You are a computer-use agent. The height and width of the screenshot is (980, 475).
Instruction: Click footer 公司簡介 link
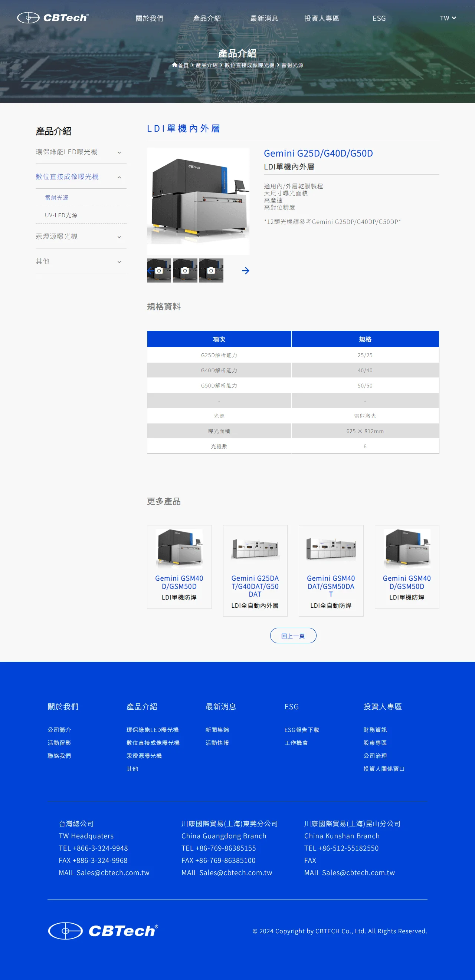(59, 730)
